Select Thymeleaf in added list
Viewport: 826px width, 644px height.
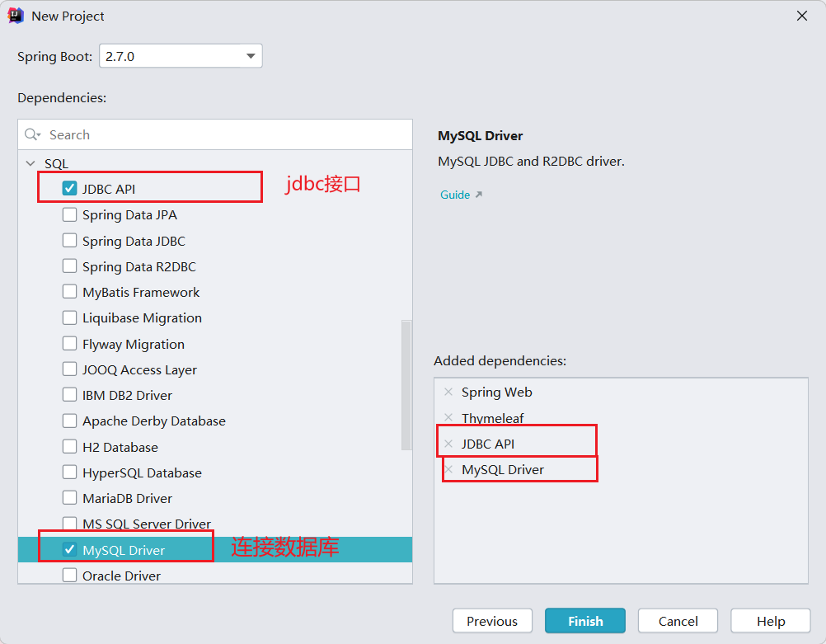point(492,418)
